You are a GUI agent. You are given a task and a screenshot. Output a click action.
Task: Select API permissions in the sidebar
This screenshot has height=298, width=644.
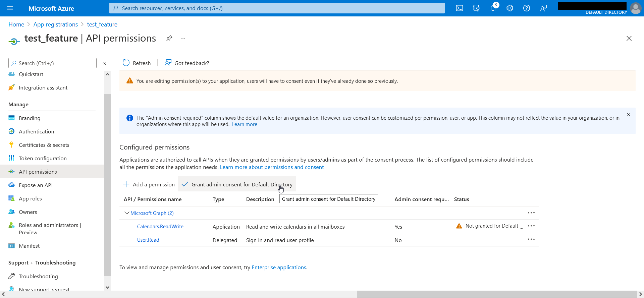coord(52,172)
